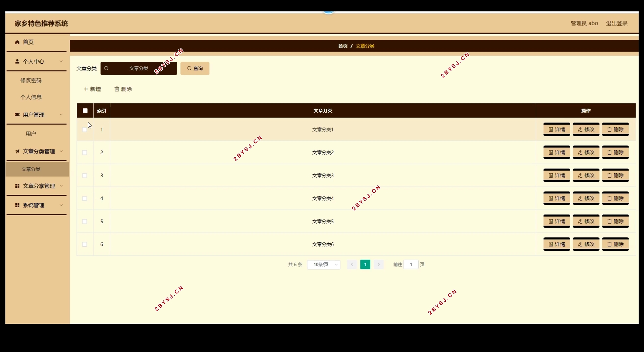Check the checkbox for row 1
The image size is (644, 352).
(85, 129)
